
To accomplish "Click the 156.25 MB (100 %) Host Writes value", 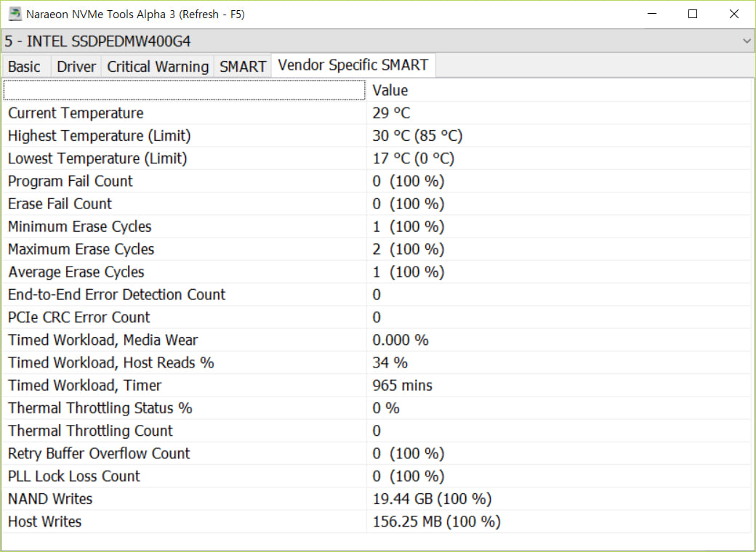I will 436,521.
